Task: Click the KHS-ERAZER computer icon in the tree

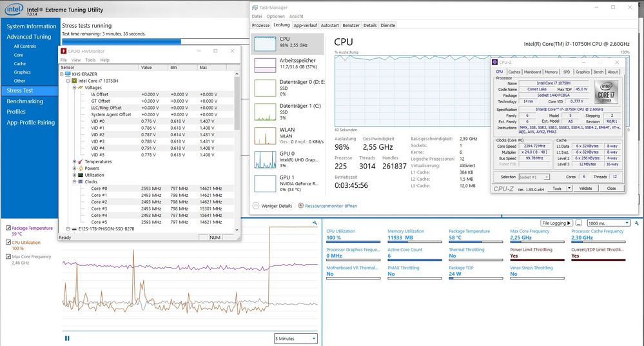Action: (69, 74)
